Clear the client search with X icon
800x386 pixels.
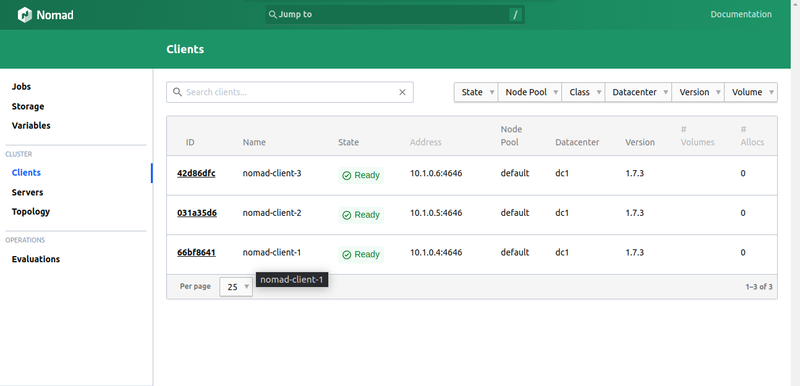[402, 92]
